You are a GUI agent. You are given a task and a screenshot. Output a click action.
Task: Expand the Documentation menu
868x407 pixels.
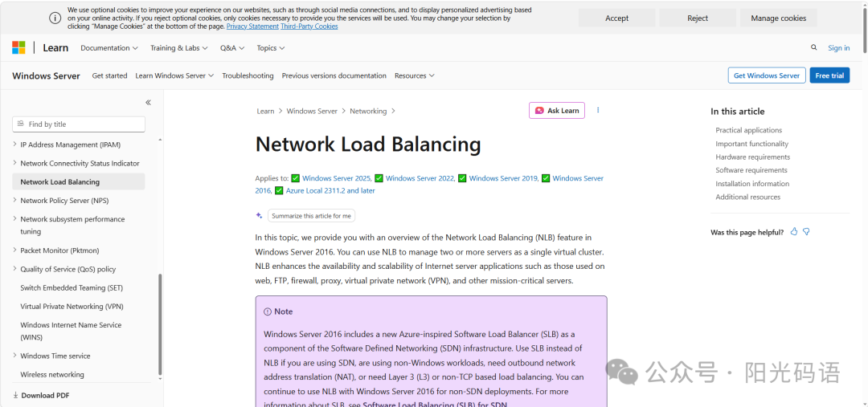109,48
